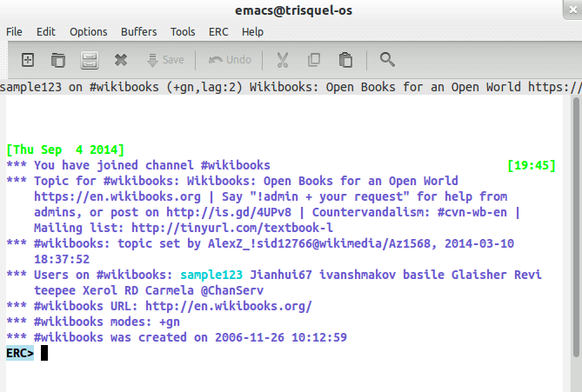Open the ERC menu

tap(219, 31)
